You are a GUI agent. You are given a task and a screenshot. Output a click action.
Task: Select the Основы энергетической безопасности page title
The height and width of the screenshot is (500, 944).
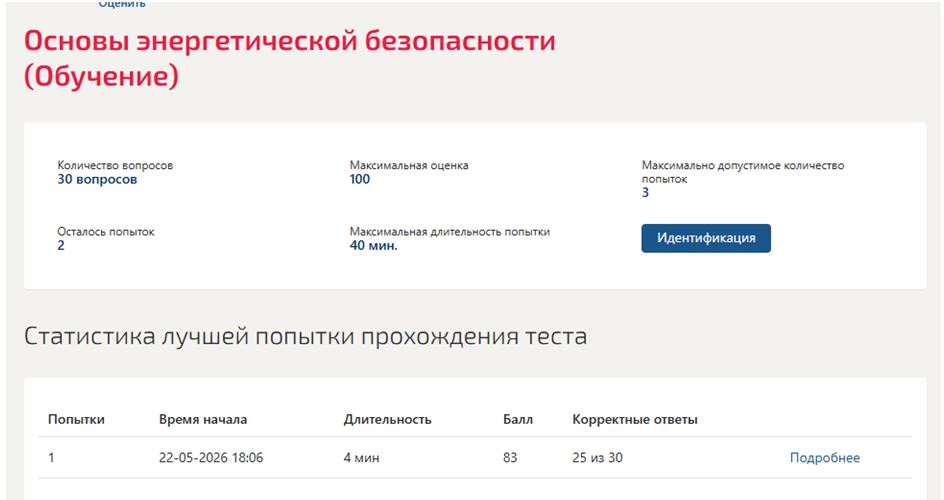point(290,58)
